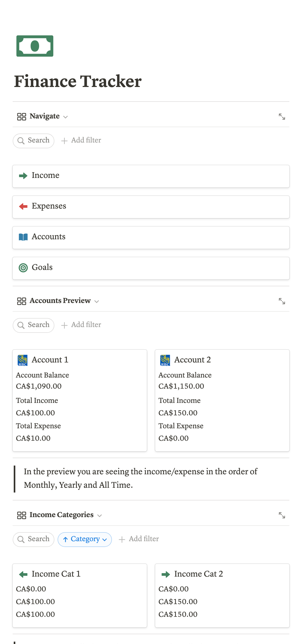Expand the Navigate view to full page
This screenshot has width=297, height=644.
coord(282,117)
